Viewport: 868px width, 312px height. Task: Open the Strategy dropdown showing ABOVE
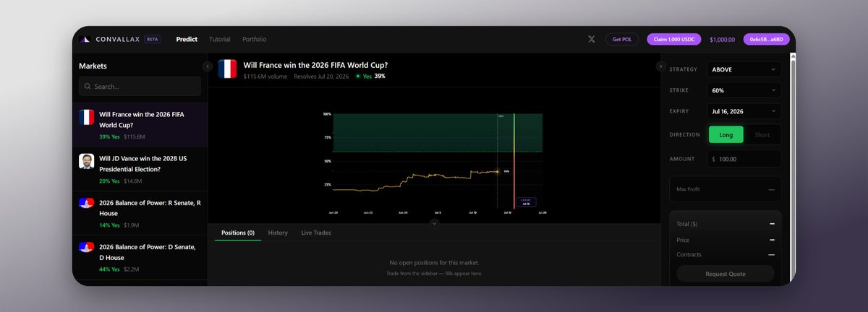(744, 69)
